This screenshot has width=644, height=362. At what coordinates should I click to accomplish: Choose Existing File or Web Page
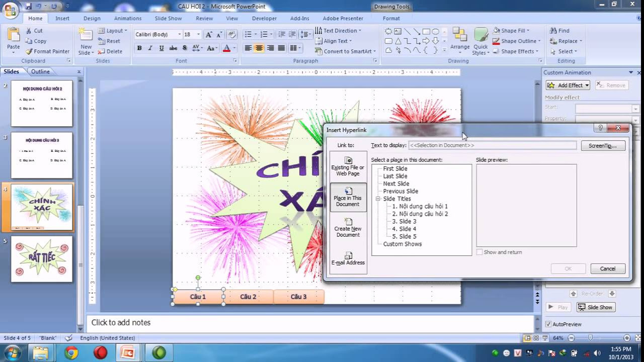[x=348, y=166]
